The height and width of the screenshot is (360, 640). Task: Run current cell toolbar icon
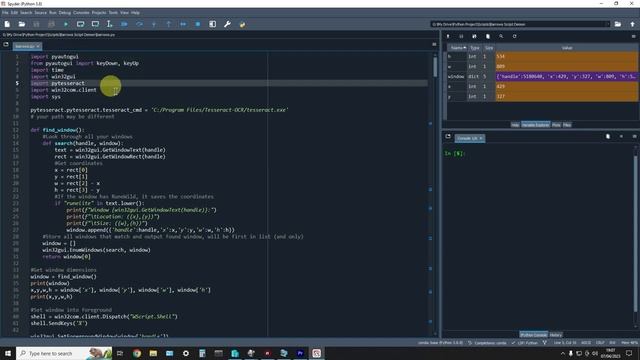80,24
